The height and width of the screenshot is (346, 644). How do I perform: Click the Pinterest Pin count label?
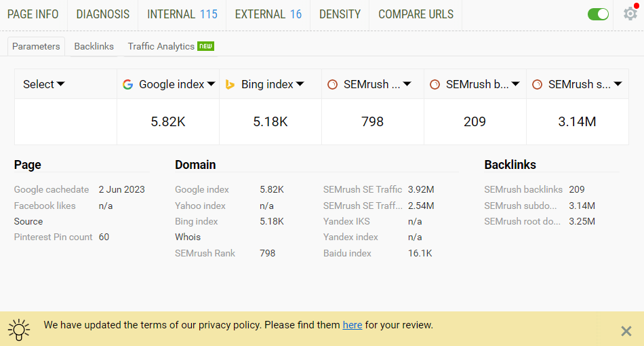[53, 237]
